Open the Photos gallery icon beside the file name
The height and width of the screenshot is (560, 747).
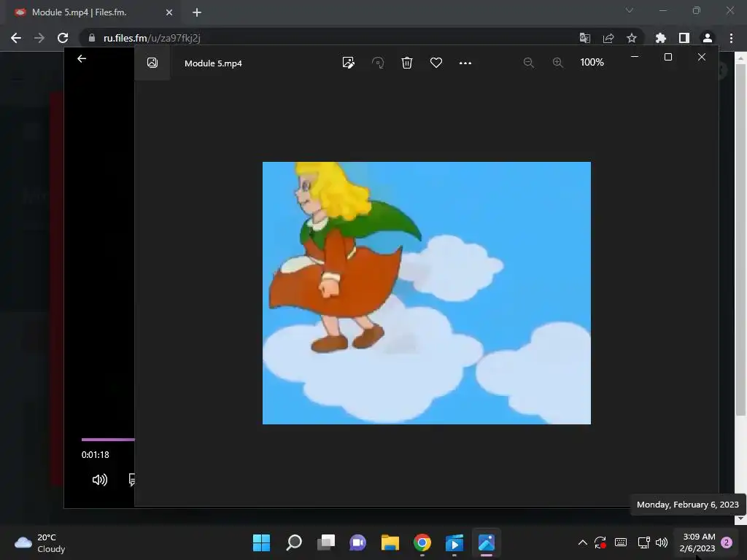pos(152,63)
